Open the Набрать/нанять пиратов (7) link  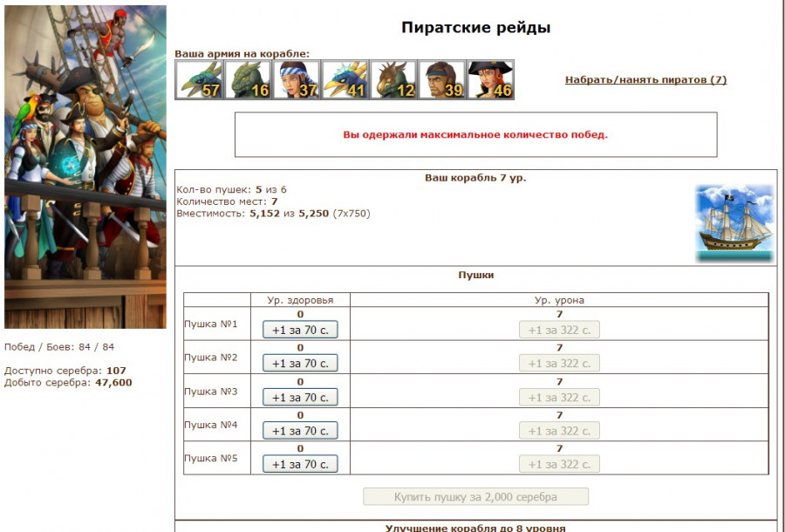pos(645,79)
